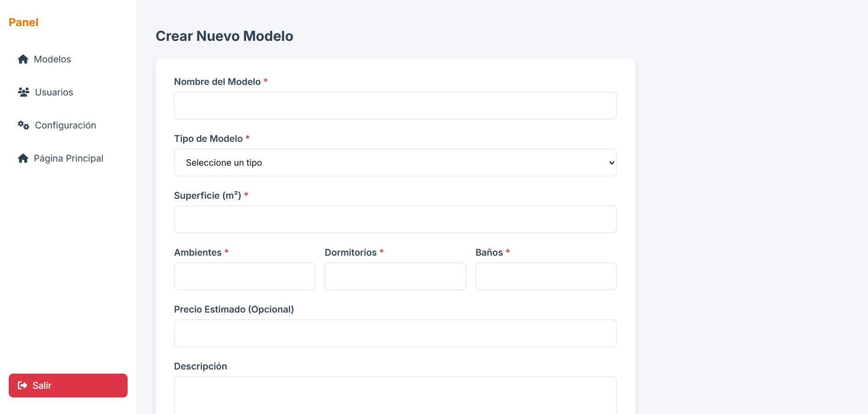
Task: Open the Tipo de Modelo dropdown
Action: pyautogui.click(x=395, y=162)
